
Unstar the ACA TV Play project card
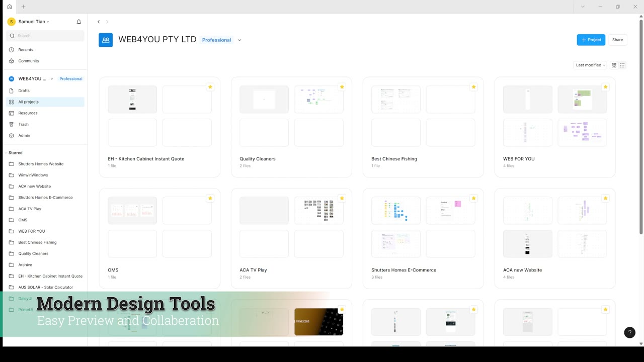342,198
